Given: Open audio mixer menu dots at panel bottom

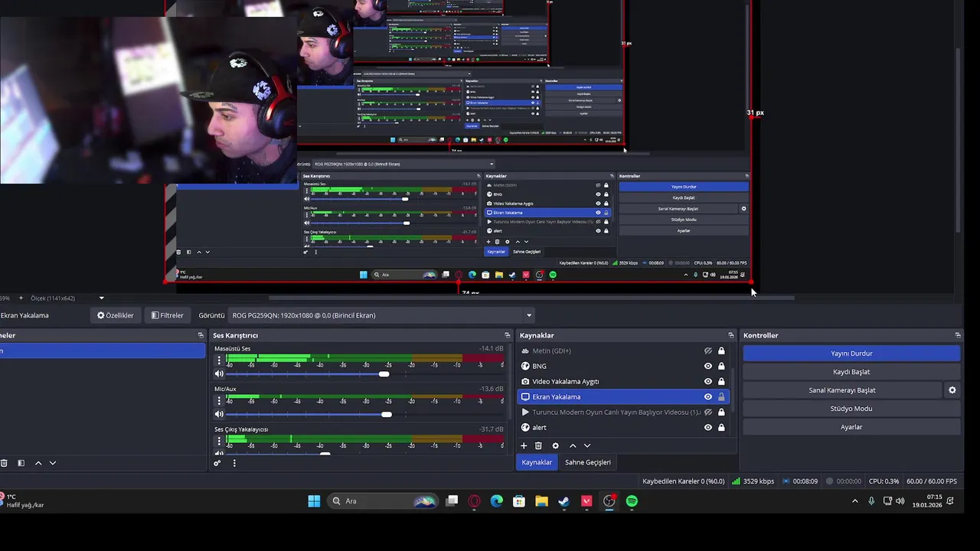Looking at the screenshot, I should pyautogui.click(x=234, y=463).
